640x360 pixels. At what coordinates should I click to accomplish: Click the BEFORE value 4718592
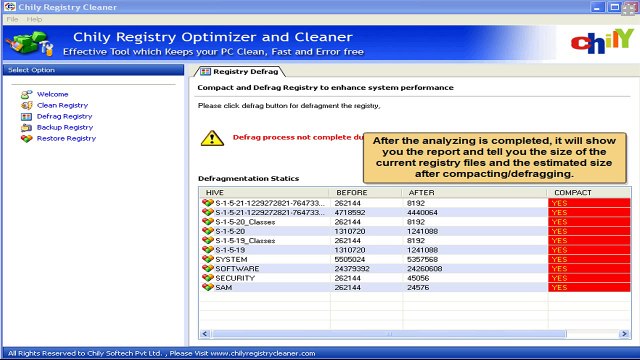point(350,213)
